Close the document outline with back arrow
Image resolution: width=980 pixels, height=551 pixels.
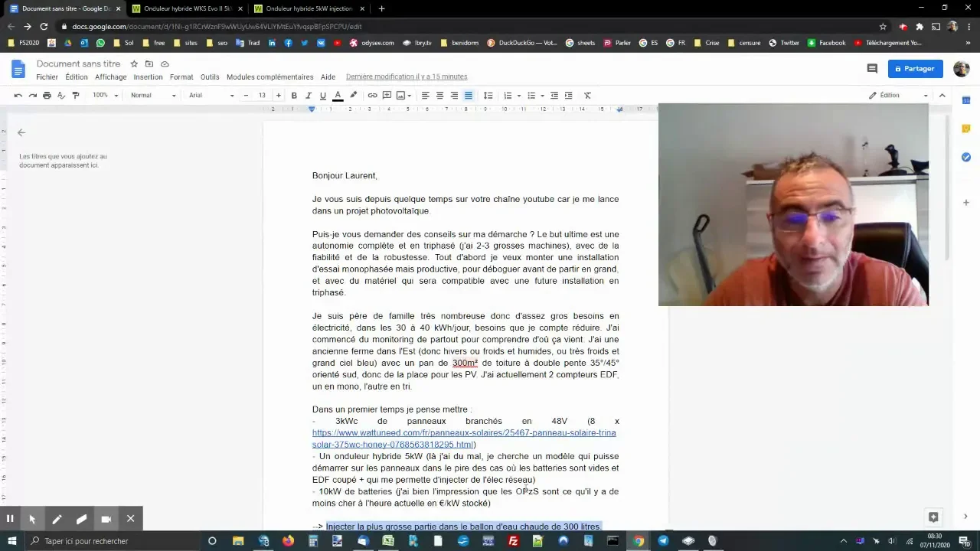[21, 132]
